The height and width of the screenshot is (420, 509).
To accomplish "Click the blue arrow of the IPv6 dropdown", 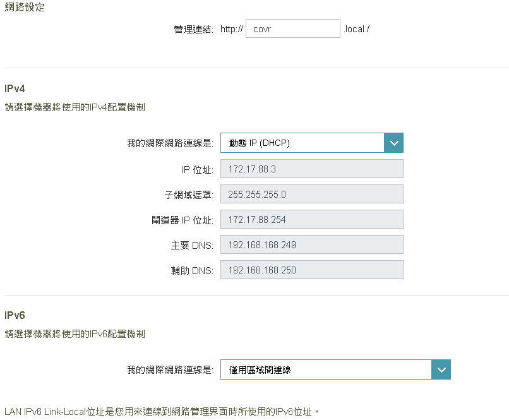I will (441, 369).
